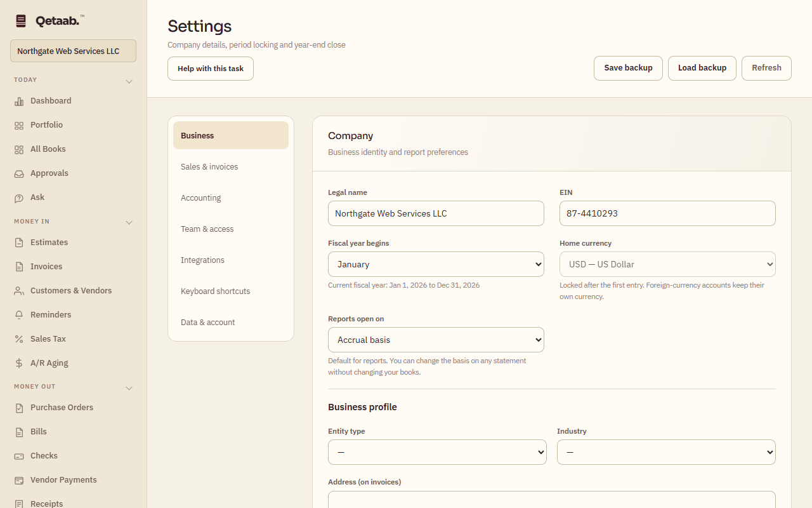Collapse the TODAY sidebar section
This screenshot has width=812, height=508.
pyautogui.click(x=129, y=81)
